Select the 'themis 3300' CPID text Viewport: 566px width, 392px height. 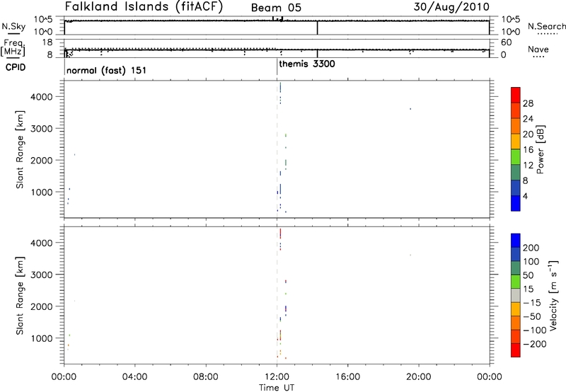point(307,64)
